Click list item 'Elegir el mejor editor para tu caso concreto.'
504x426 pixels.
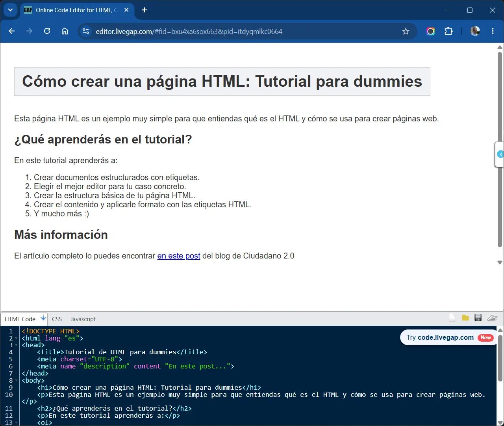click(x=110, y=186)
